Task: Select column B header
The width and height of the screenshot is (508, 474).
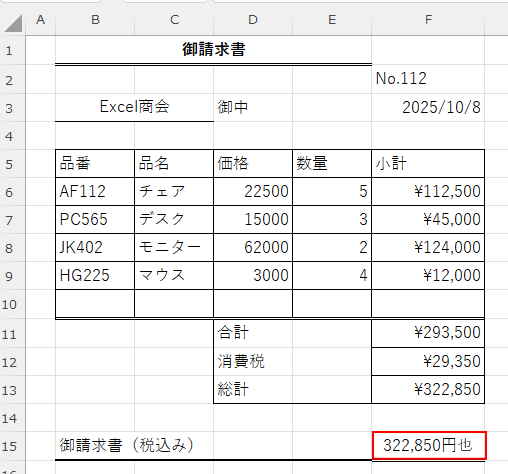Action: (95, 20)
